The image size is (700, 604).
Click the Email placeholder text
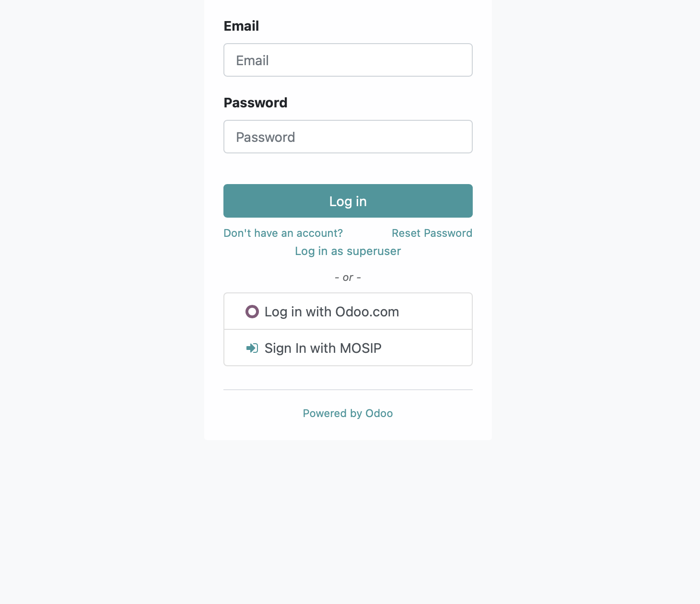click(x=252, y=60)
